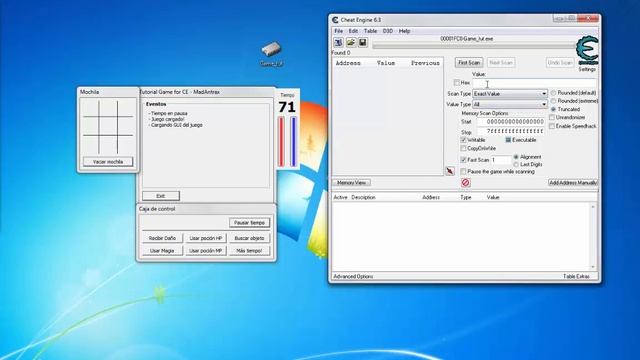Open the Scan Type dropdown
Image resolution: width=640 pixels, height=360 pixels.
[x=510, y=94]
